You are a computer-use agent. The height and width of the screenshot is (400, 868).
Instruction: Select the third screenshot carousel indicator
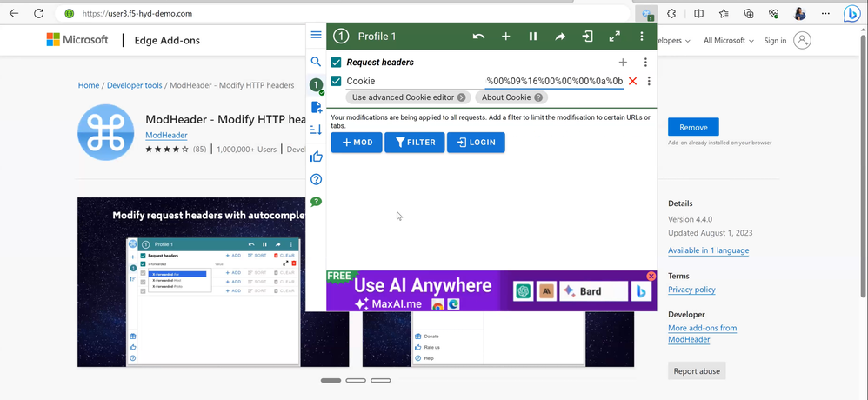(x=381, y=380)
